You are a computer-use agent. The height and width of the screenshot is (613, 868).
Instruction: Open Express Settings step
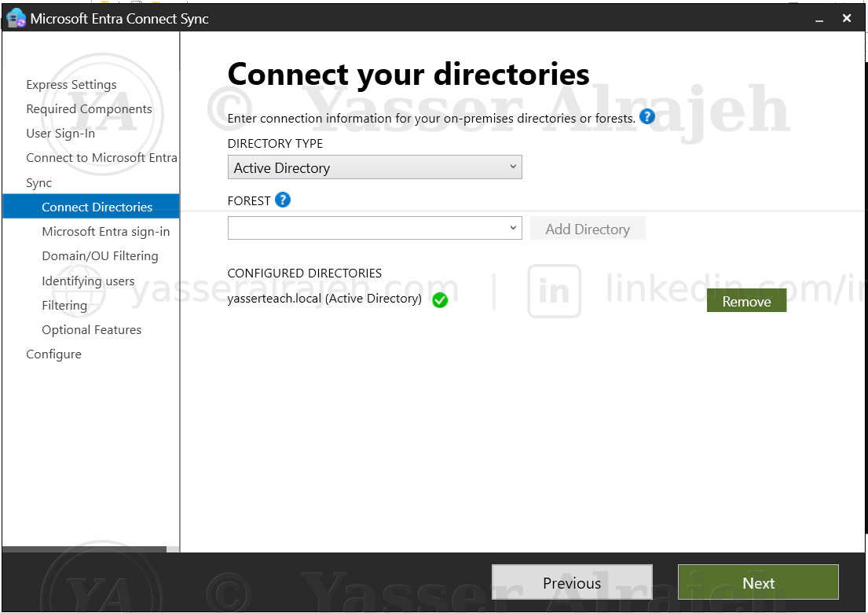point(71,85)
